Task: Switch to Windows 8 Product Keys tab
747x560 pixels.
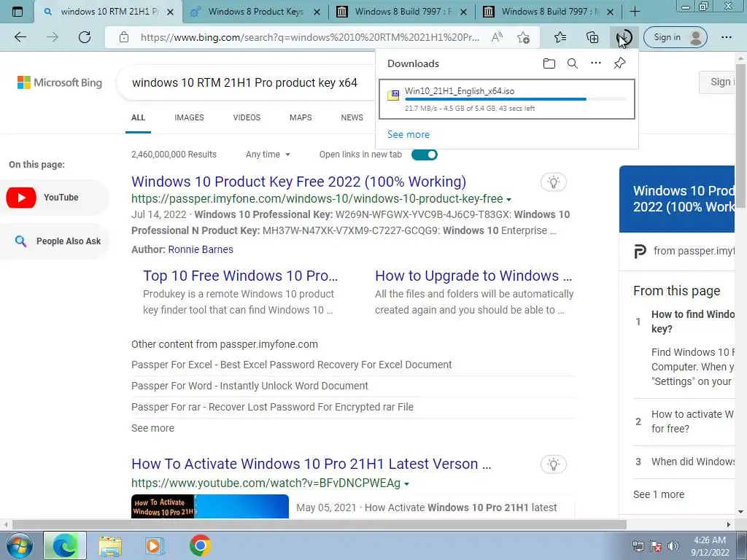Action: point(255,12)
